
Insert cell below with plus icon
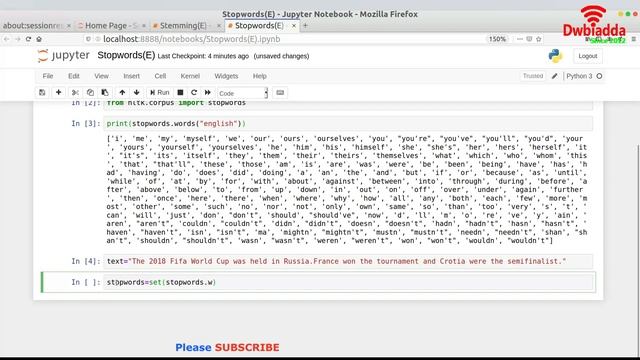tap(58, 93)
